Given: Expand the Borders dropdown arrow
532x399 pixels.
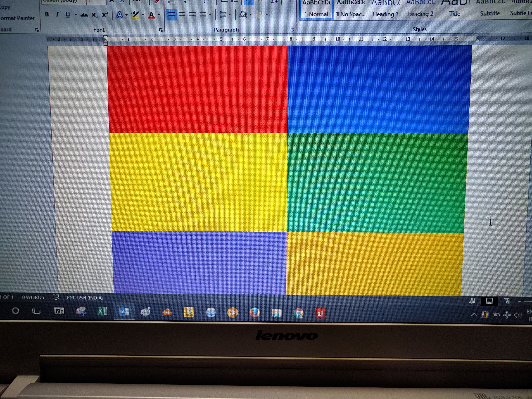Looking at the screenshot, I should coord(267,15).
